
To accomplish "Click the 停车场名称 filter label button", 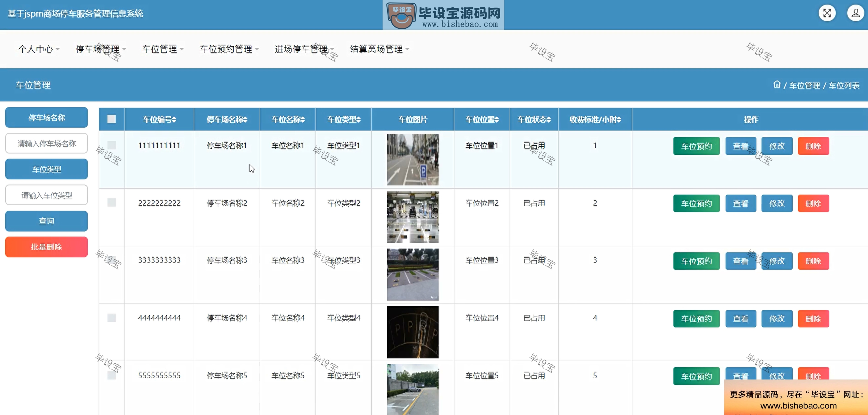I will point(47,118).
